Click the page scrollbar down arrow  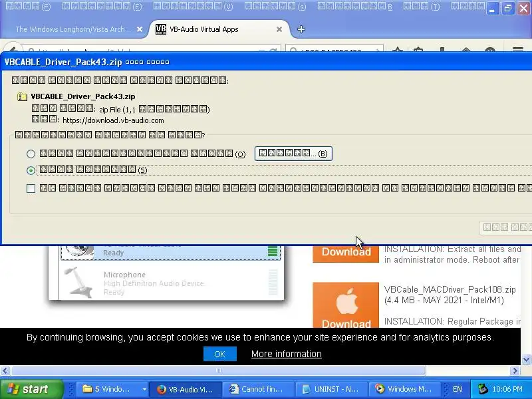(x=526, y=359)
